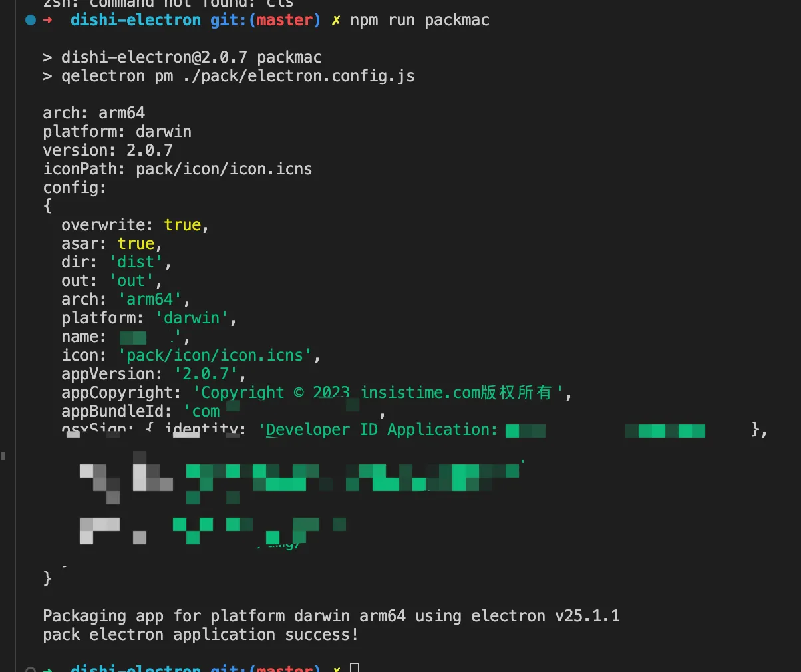
Task: Click the 'Developer ID Application:' string
Action: click(x=378, y=430)
